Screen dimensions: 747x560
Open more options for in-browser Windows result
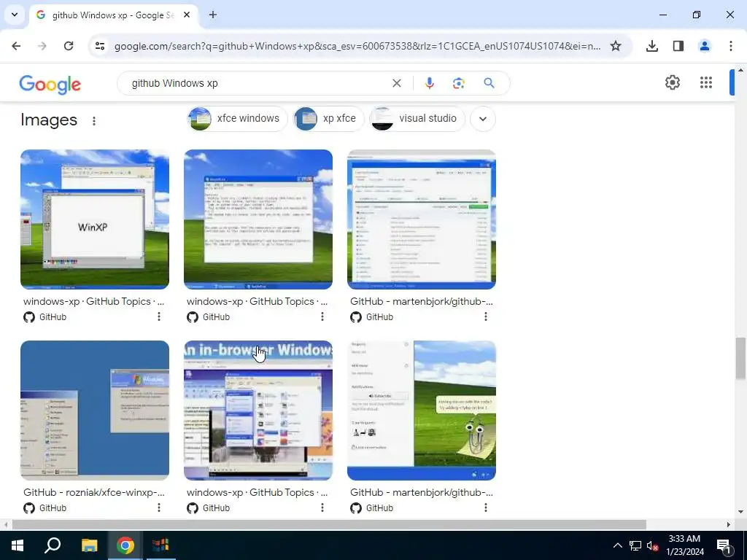pos(322,507)
